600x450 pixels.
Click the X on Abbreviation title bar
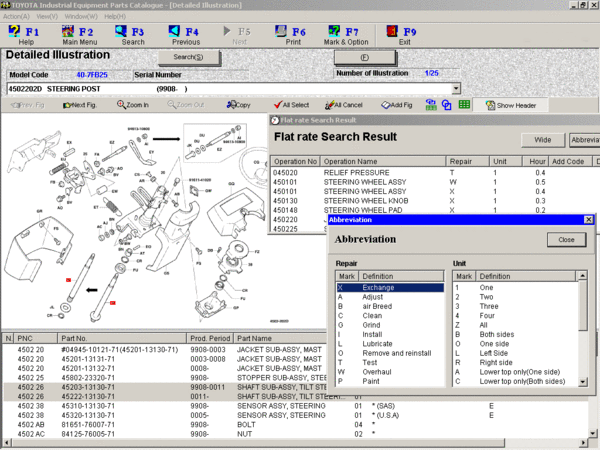pos(589,220)
